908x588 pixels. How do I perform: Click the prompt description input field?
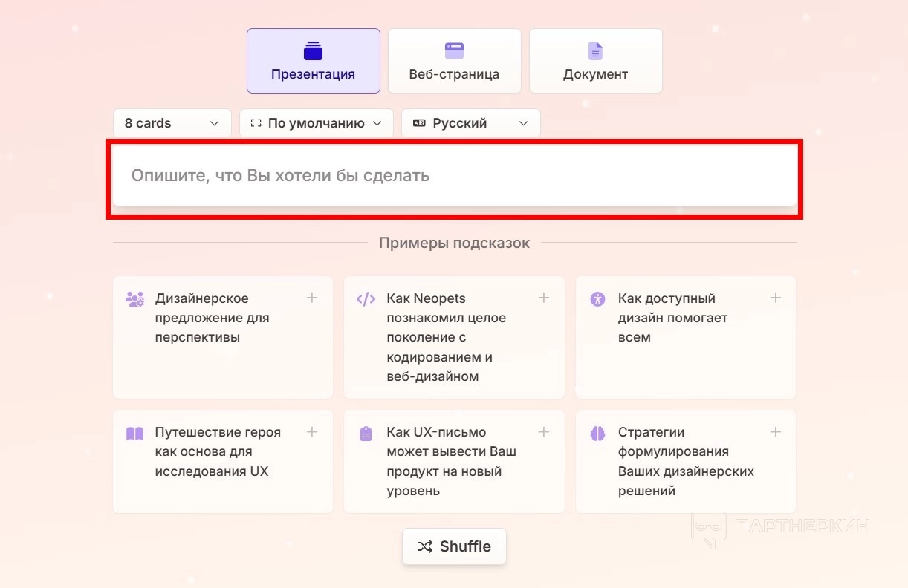coord(453,176)
